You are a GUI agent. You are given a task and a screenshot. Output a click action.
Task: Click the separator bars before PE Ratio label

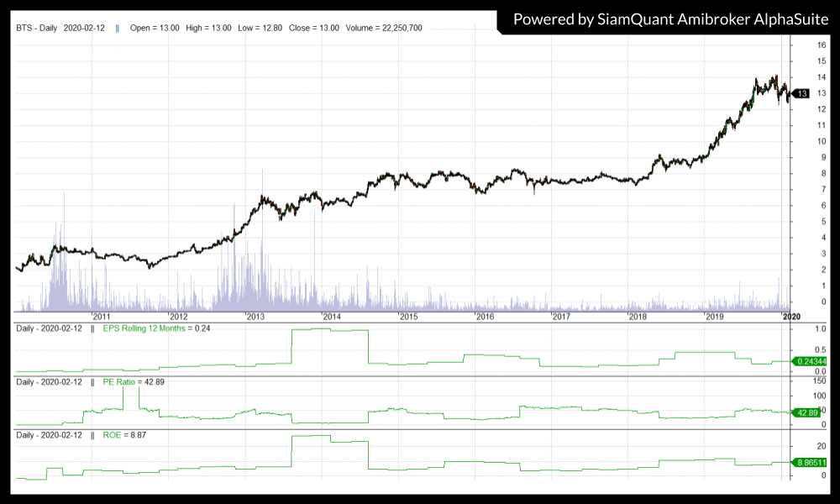pos(92,382)
